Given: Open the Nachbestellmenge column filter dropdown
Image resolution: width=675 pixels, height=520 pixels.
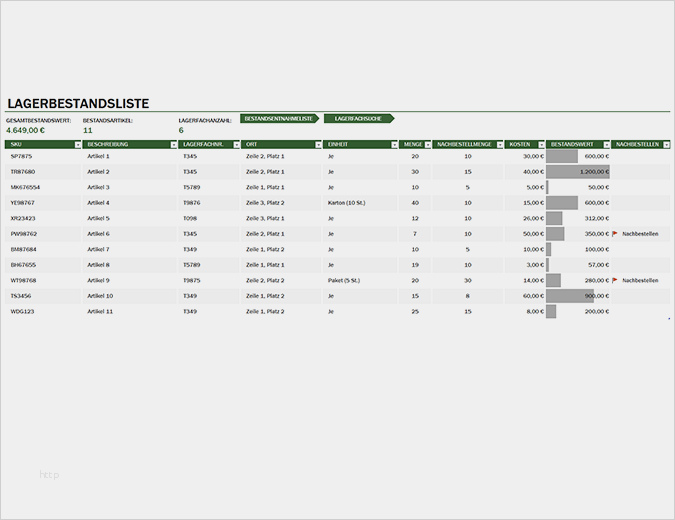Looking at the screenshot, I should point(500,145).
